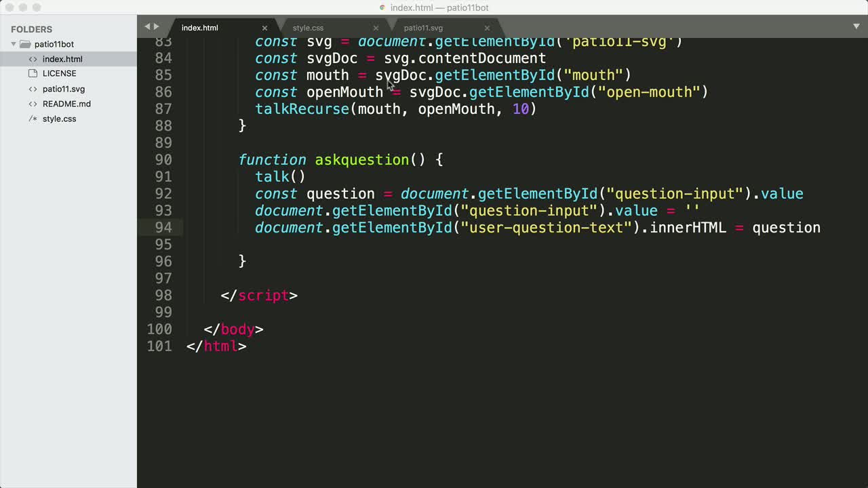Screen dimensions: 868x488
Task: Close the patio11.svg tab
Action: click(x=487, y=28)
